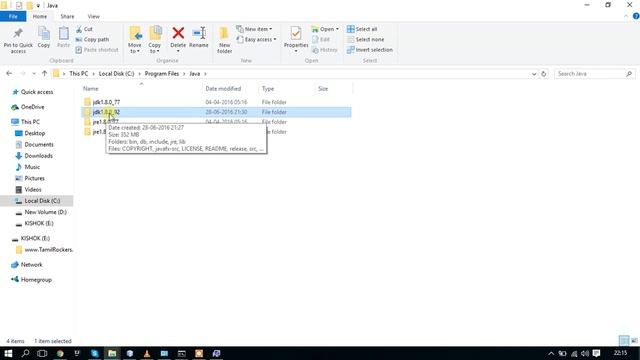Click the Cut scissors option
This screenshot has height=360, width=640.
point(84,29)
